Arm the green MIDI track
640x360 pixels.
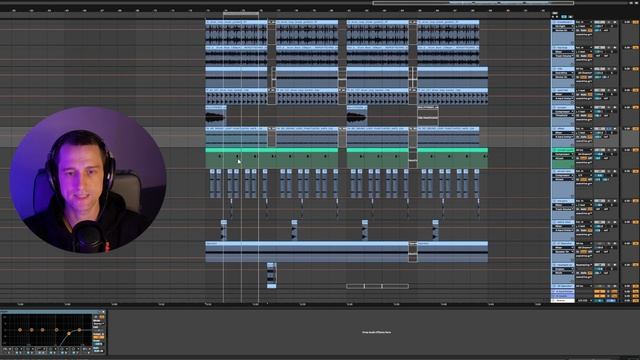(x=615, y=150)
